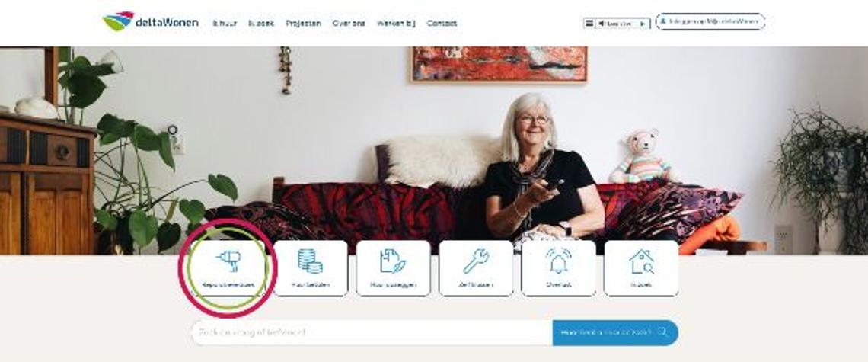868x362 pixels.
Task: Open the alarm bell nuisance tile
Action: (x=559, y=268)
